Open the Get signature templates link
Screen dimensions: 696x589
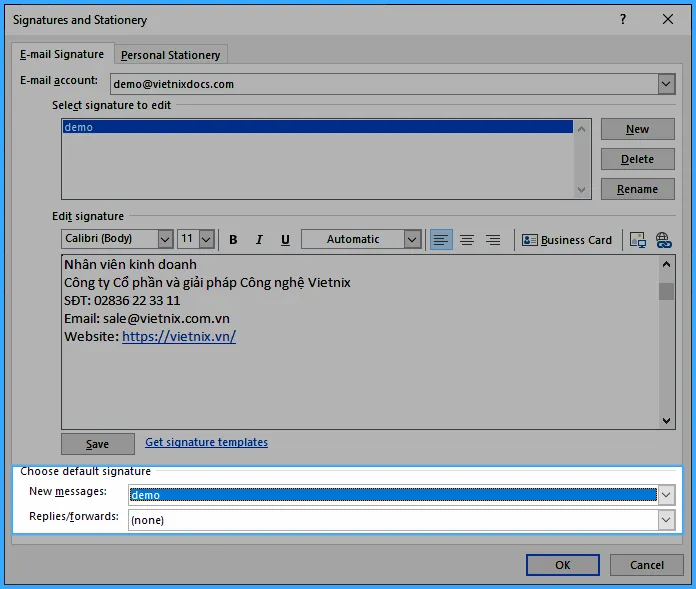(x=206, y=442)
